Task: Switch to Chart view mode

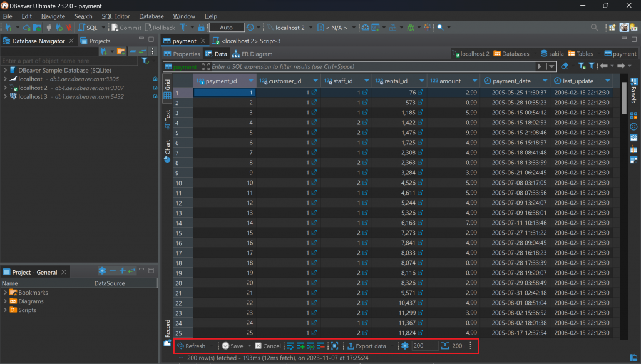Action: click(167, 151)
